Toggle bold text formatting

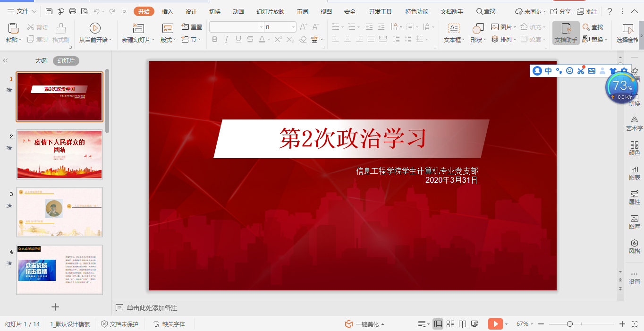tap(215, 40)
